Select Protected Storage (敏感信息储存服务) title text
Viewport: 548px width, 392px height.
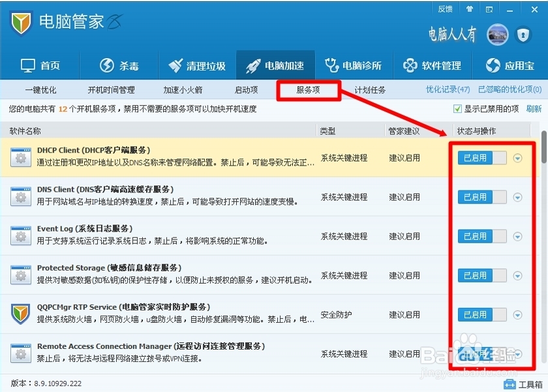click(110, 267)
